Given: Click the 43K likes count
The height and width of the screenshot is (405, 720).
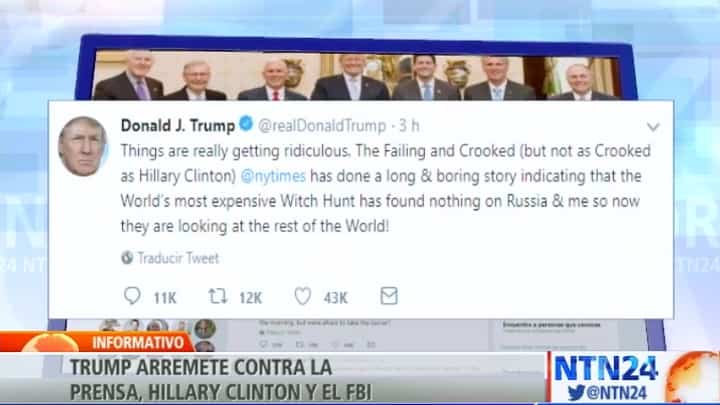Looking at the screenshot, I should [336, 298].
